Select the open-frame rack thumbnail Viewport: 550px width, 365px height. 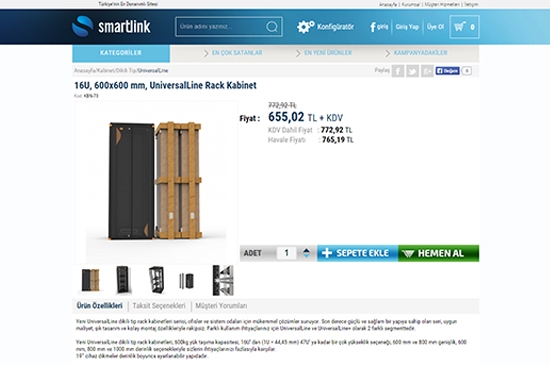click(x=156, y=280)
